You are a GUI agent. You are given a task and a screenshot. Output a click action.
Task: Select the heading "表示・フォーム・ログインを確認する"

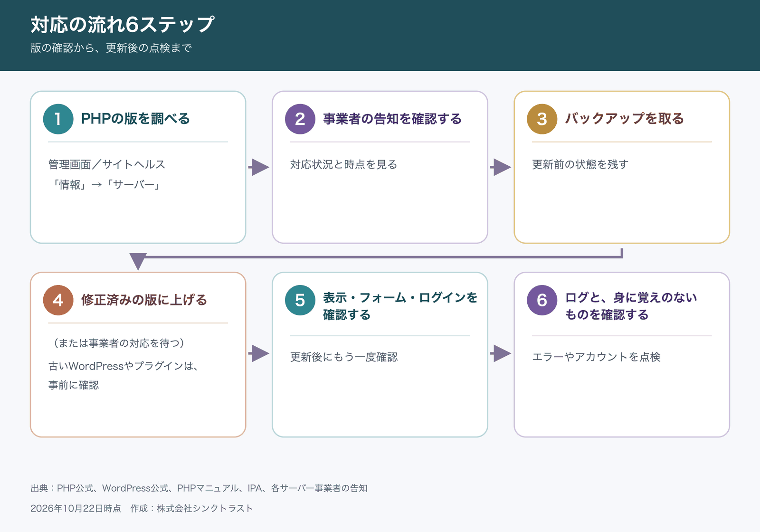(x=400, y=306)
